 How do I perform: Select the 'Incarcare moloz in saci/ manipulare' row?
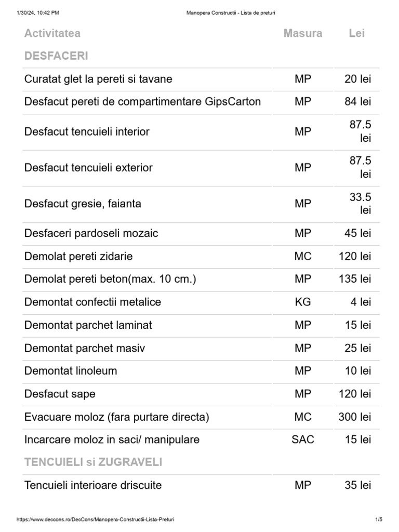click(112, 440)
